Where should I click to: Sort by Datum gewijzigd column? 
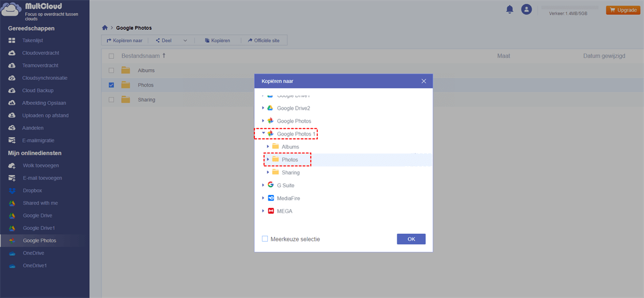tap(604, 56)
